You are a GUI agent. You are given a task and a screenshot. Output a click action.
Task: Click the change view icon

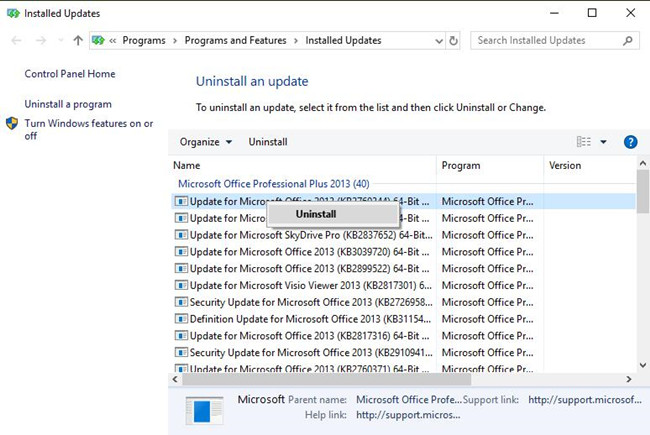[584, 142]
